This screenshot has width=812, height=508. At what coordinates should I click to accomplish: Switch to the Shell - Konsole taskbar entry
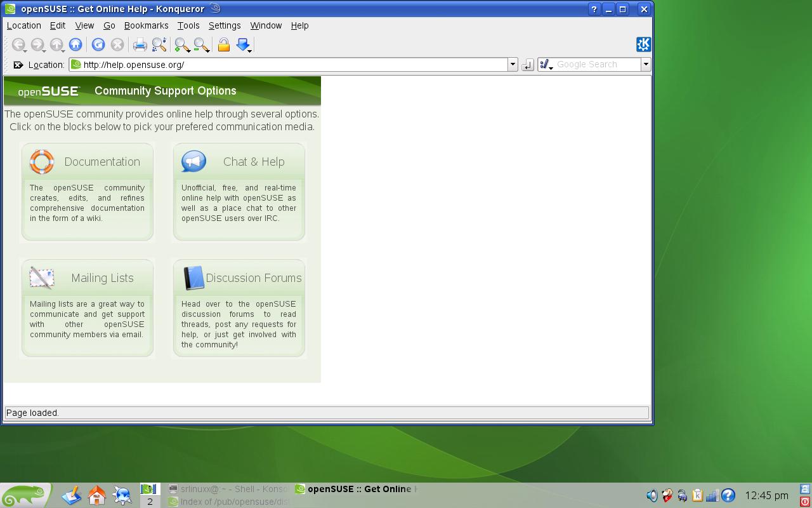point(228,489)
